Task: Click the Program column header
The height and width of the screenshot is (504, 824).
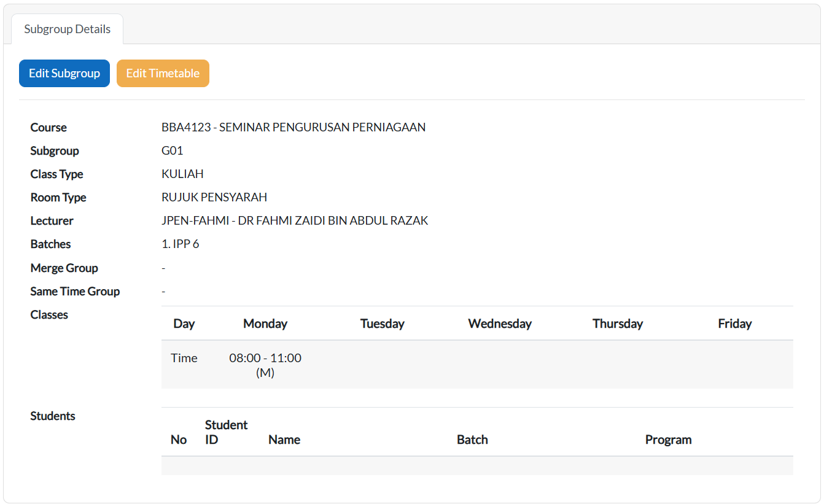Action: point(668,440)
